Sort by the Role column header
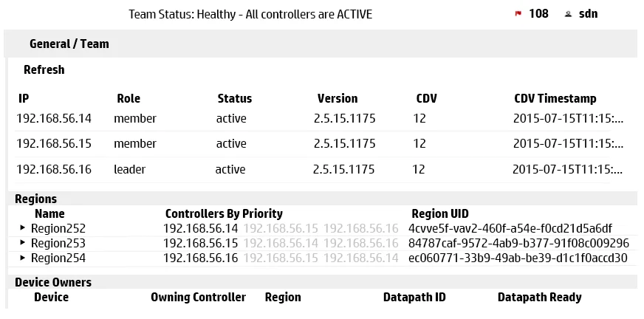644x319 pixels. pos(129,98)
